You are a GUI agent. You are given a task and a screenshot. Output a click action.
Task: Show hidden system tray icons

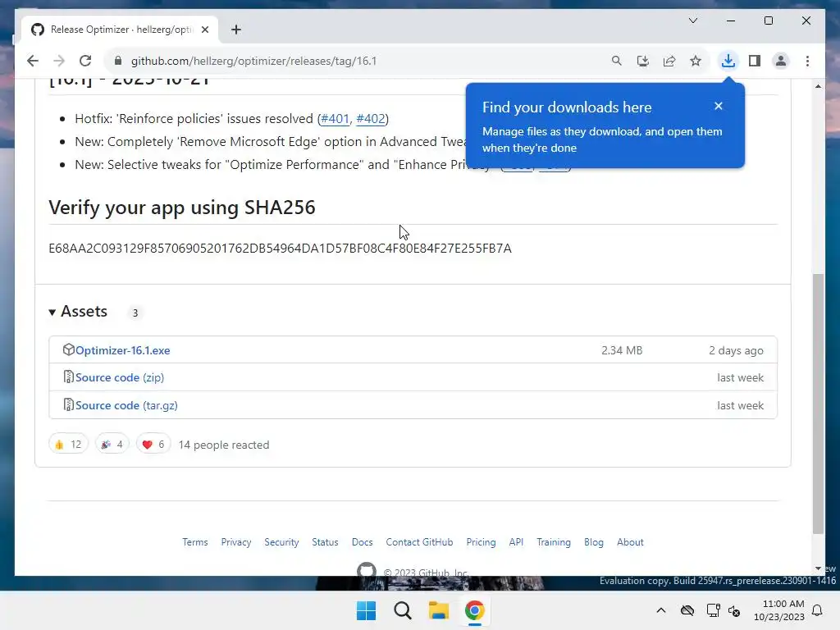(661, 610)
